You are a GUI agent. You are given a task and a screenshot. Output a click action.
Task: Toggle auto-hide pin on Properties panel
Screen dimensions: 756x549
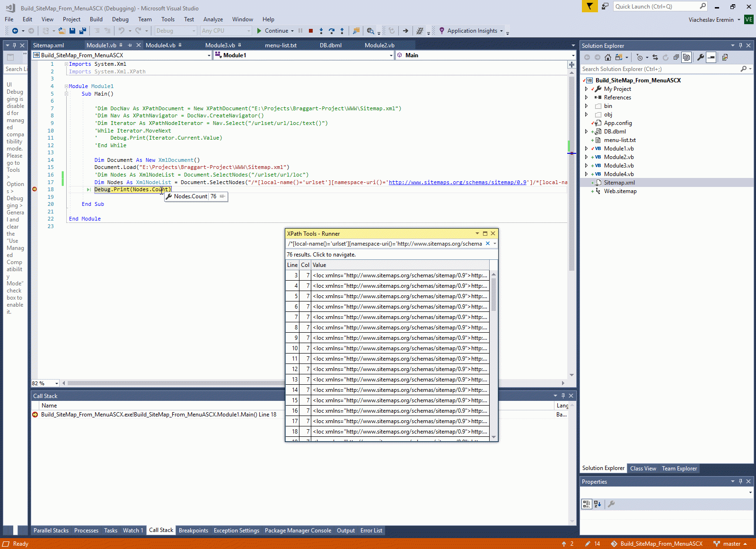[740, 481]
